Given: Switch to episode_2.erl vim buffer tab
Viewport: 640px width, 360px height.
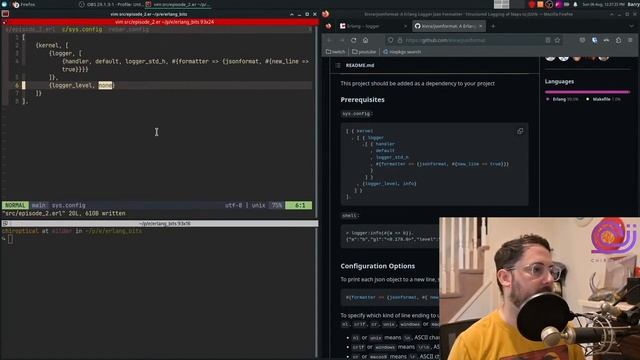Looking at the screenshot, I should pos(31,29).
